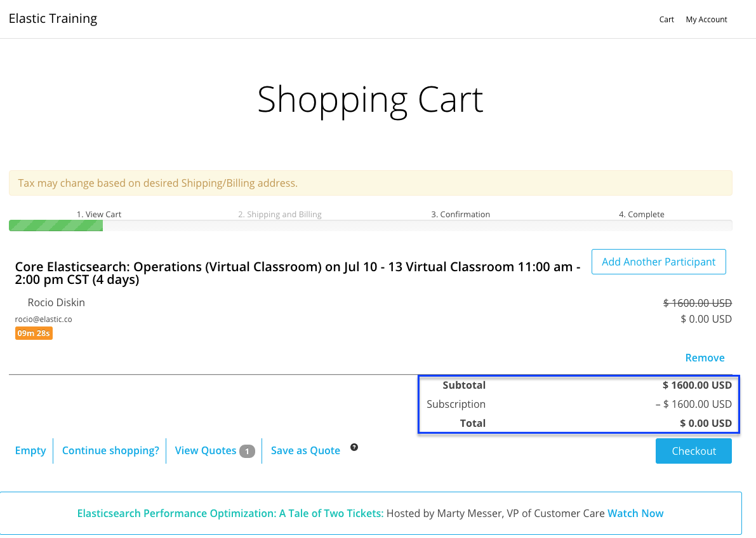756x538 pixels.
Task: Click the Core Elasticsearch: Operations course title
Action: 298,273
